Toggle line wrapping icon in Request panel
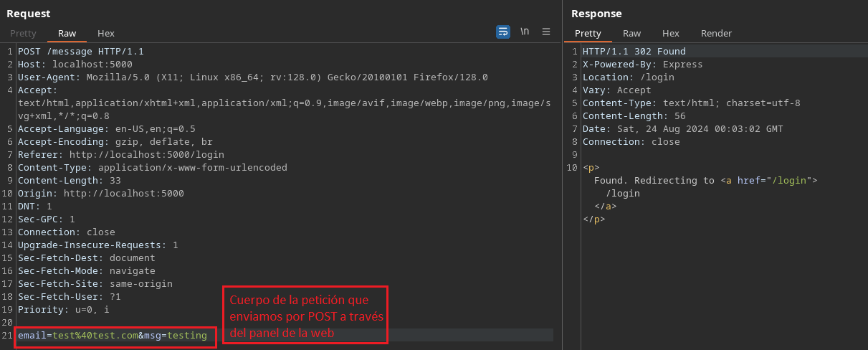868x350 pixels. (502, 32)
